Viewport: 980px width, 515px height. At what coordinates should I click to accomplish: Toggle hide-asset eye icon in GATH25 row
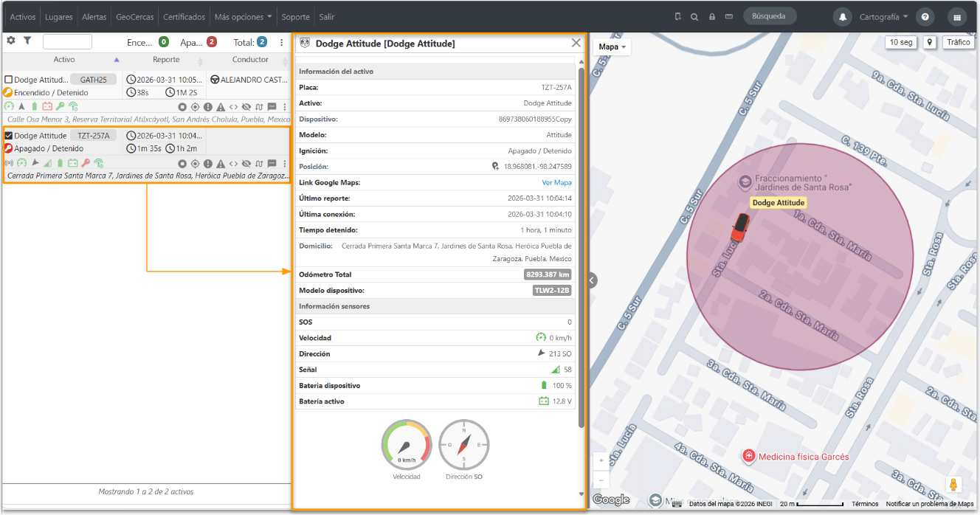246,107
